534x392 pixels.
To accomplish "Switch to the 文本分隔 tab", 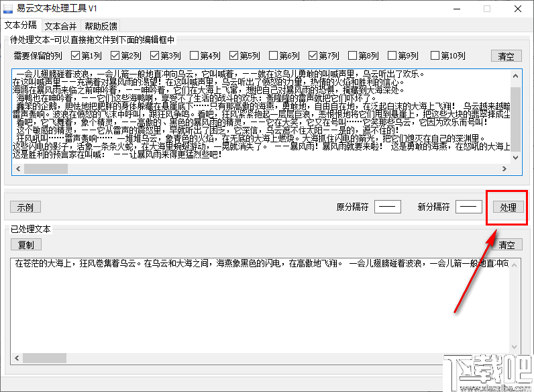I will pos(21,26).
